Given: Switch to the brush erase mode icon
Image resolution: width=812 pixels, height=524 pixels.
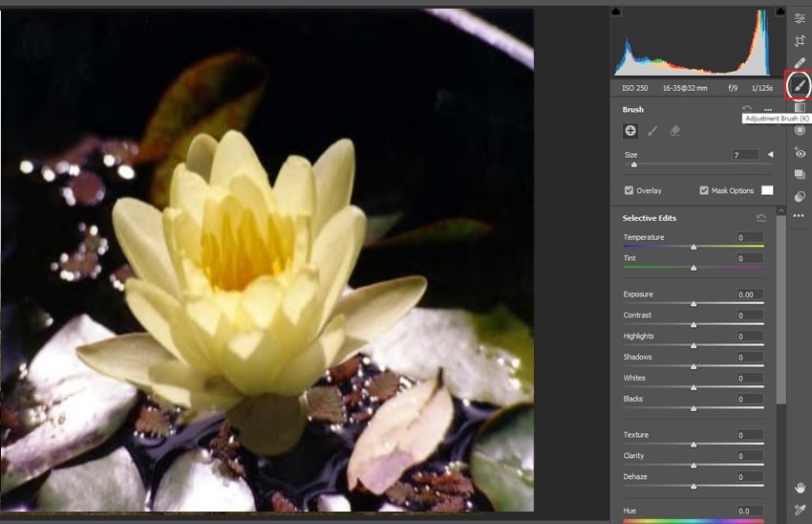Looking at the screenshot, I should 675,131.
